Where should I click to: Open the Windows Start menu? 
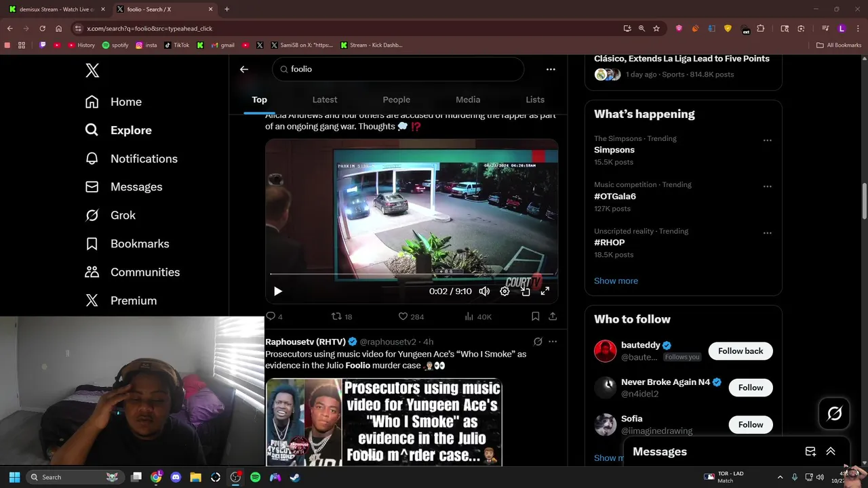coord(14,477)
